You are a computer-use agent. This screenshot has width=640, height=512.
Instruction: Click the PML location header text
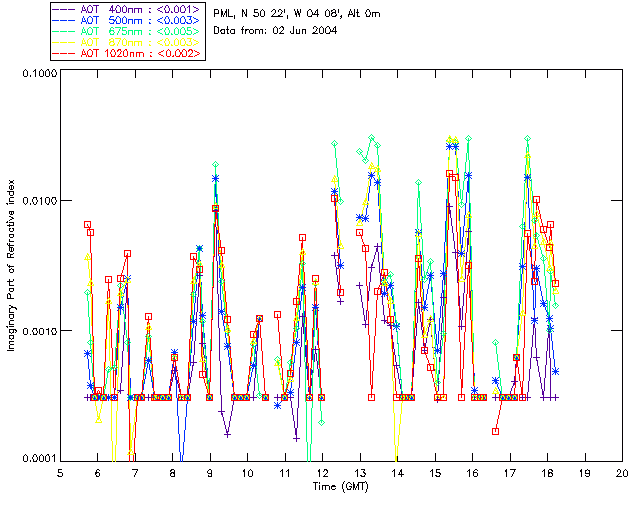pyautogui.click(x=297, y=14)
